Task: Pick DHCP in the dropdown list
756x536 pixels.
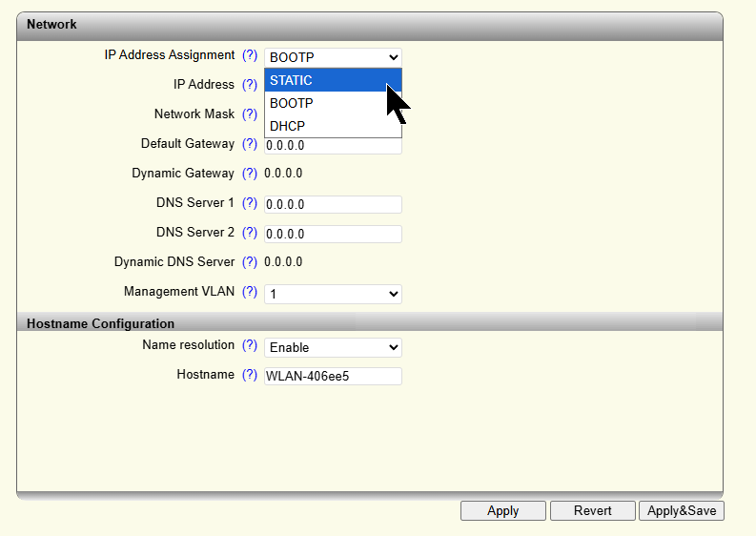Action: pyautogui.click(x=324, y=126)
